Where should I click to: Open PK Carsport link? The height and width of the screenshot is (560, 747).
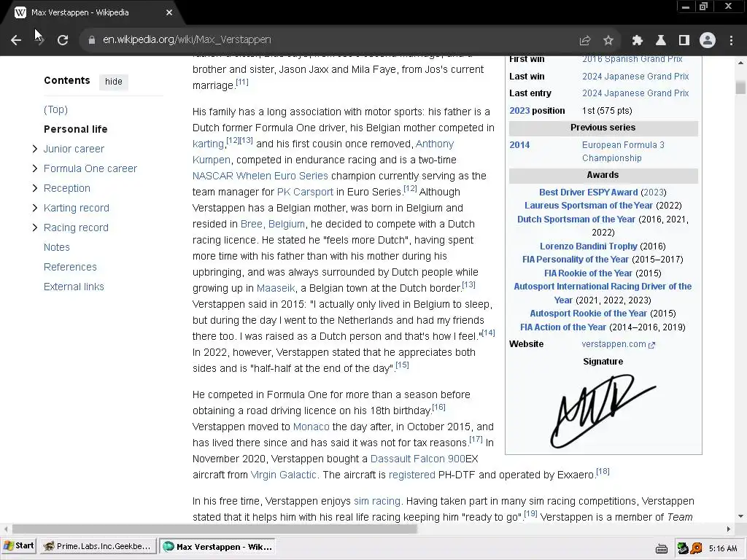coord(305,192)
